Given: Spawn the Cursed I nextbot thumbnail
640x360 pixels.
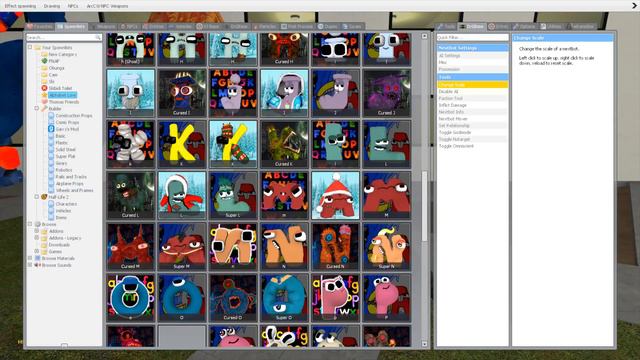Looking at the screenshot, I should point(182,93).
